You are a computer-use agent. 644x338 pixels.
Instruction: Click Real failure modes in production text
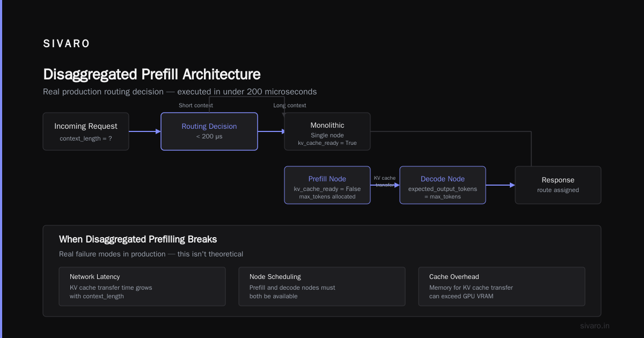pos(151,254)
